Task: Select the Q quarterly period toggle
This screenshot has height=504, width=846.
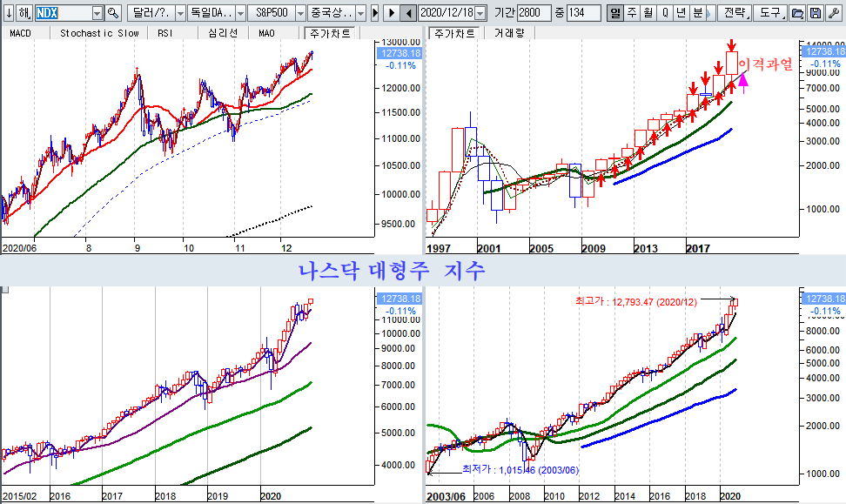Action: pos(665,13)
